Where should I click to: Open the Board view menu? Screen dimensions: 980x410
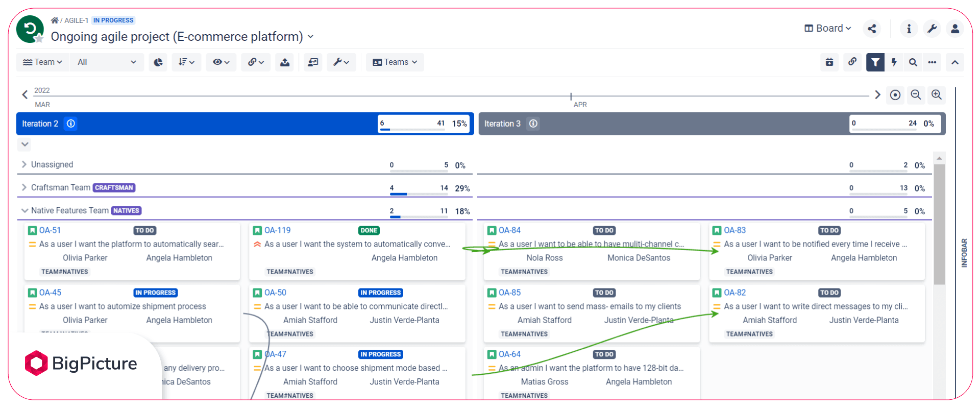tap(828, 29)
